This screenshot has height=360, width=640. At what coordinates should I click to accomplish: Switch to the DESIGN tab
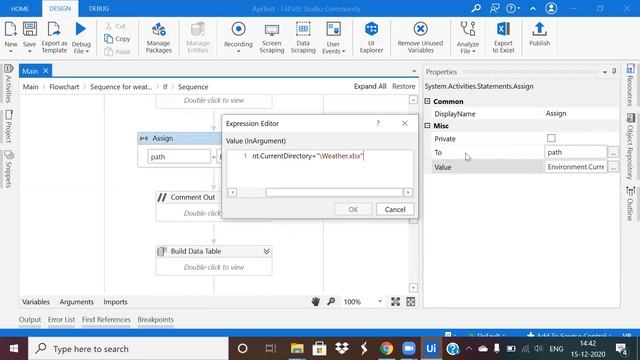click(x=60, y=8)
